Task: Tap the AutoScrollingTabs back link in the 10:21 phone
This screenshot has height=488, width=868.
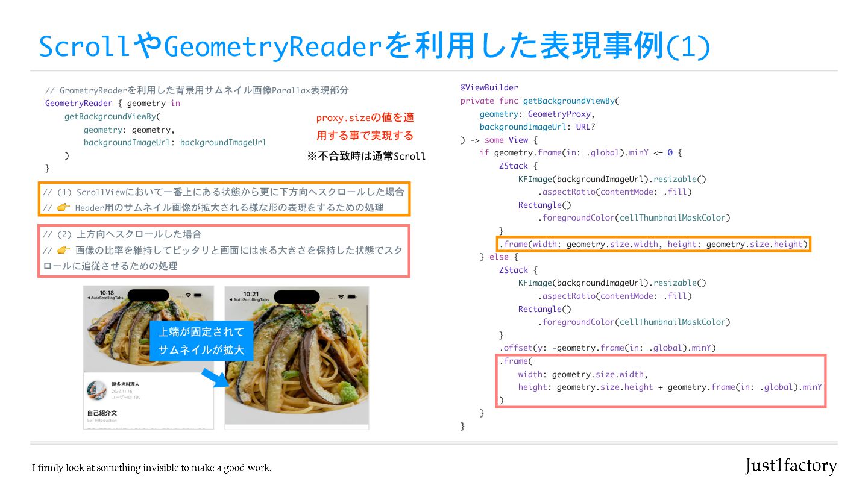Action: [249, 300]
